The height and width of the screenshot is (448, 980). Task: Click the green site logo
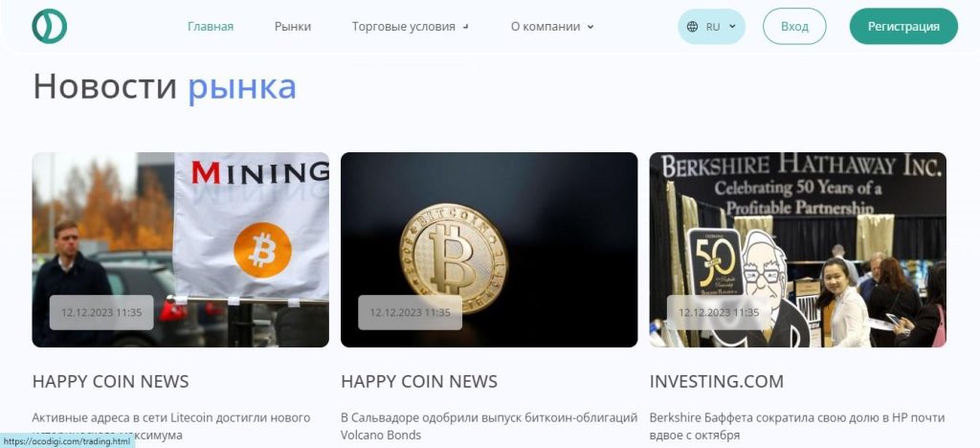[50, 26]
